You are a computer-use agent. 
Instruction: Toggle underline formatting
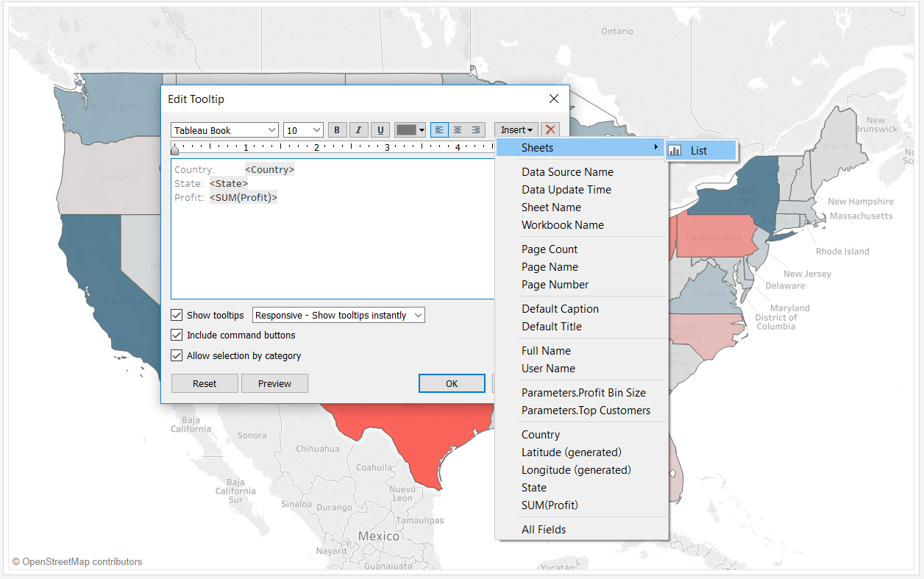380,129
